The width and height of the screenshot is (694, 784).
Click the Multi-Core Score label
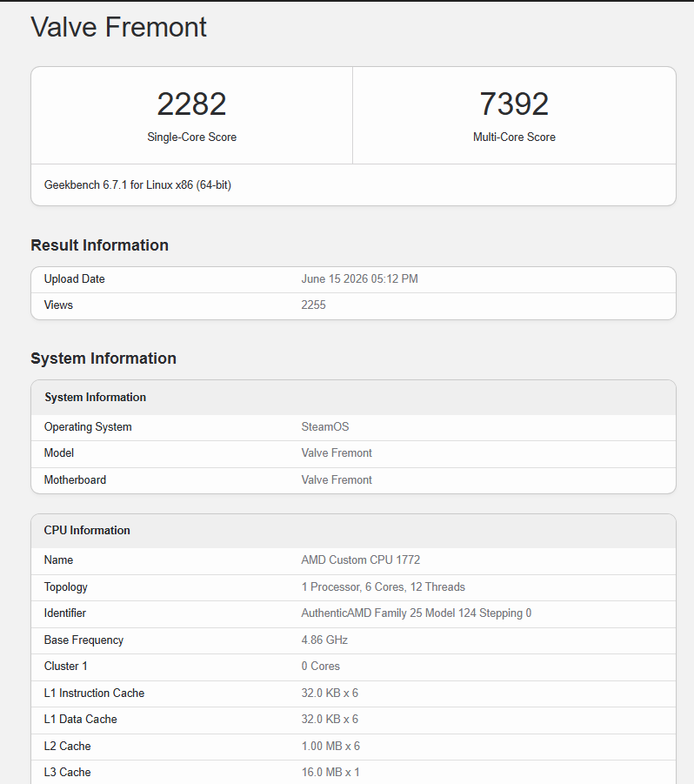coord(514,137)
